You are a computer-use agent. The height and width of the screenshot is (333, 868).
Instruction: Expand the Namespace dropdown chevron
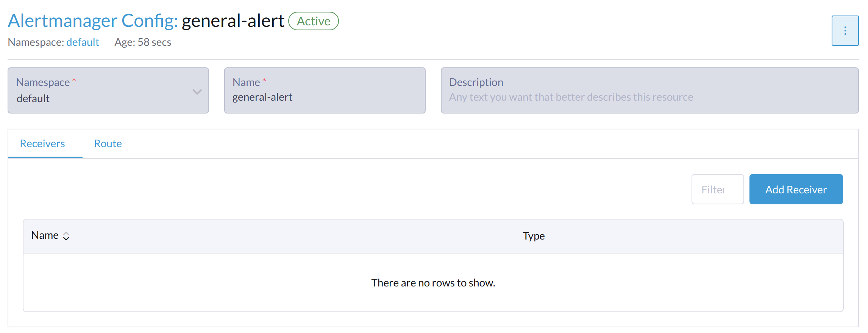tap(197, 92)
